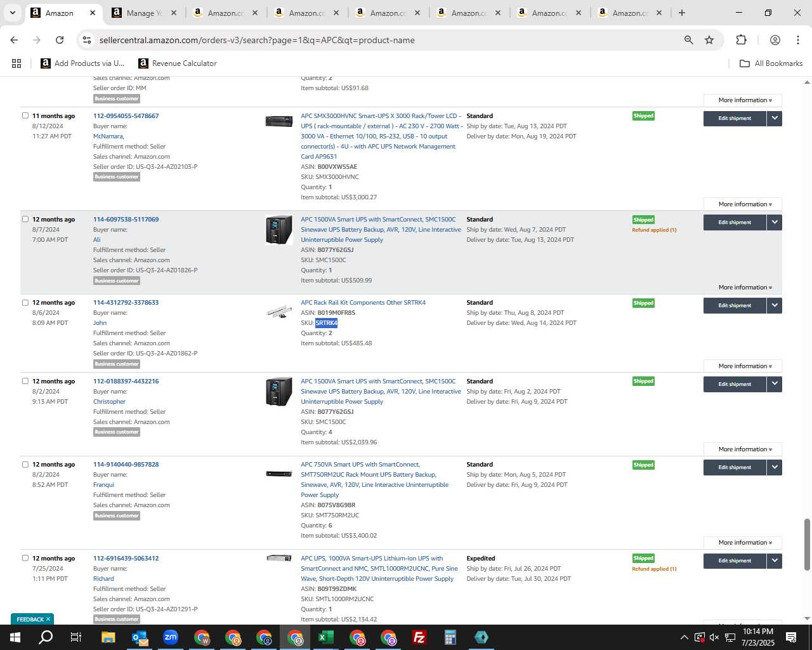Click the SMC1500C UPS thumbnail in Ali order
Image resolution: width=812 pixels, height=650 pixels.
(279, 230)
